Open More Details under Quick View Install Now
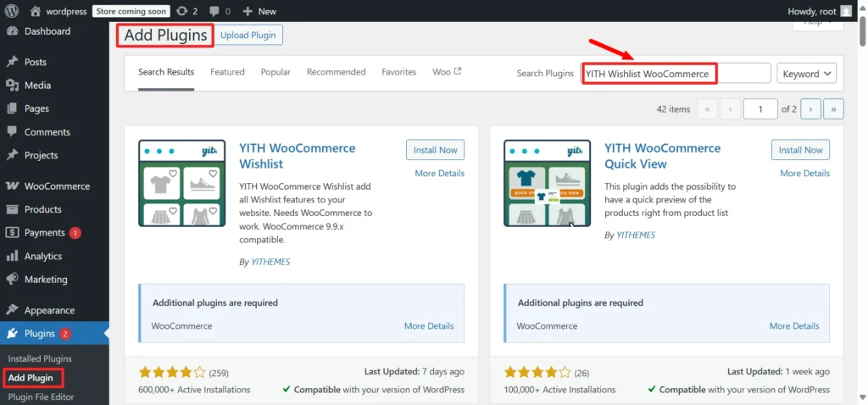The width and height of the screenshot is (868, 405). (805, 173)
